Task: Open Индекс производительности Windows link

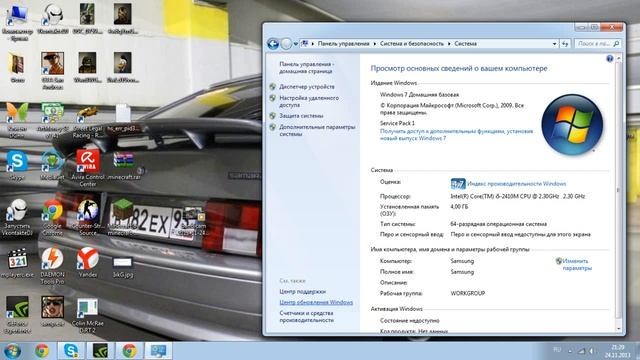Action: coord(516,184)
